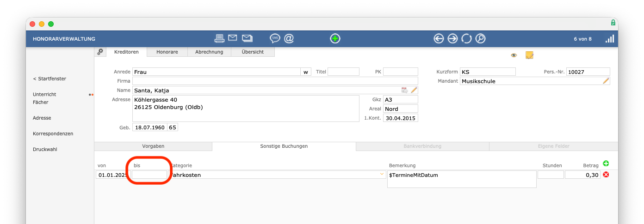This screenshot has width=644, height=224.
Task: Add new record with green plus
Action: pyautogui.click(x=335, y=39)
